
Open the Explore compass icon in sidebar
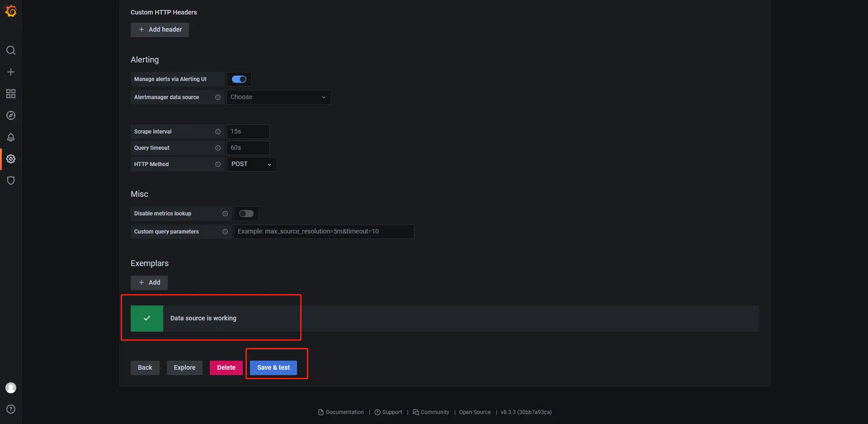[11, 115]
